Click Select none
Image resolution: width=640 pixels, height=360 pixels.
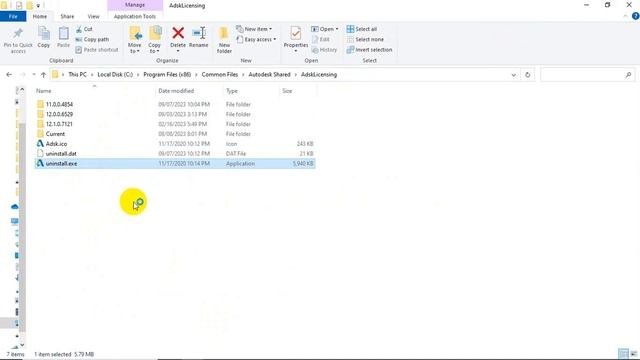365,40
